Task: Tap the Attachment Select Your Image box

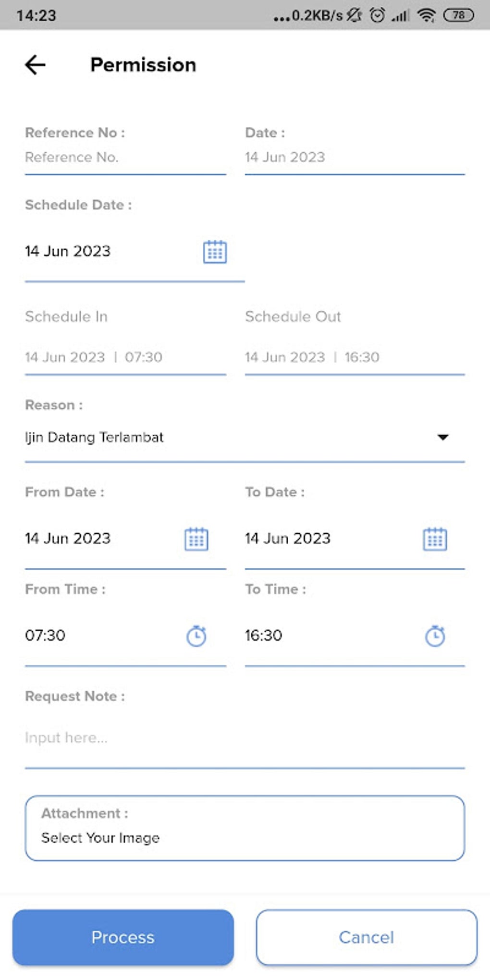Action: (244, 828)
